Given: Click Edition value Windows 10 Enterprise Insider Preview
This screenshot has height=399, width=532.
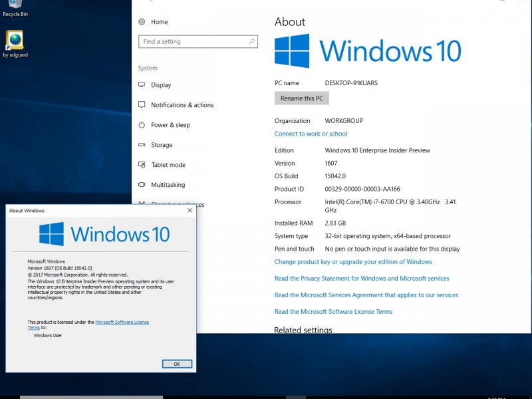Looking at the screenshot, I should tap(377, 150).
